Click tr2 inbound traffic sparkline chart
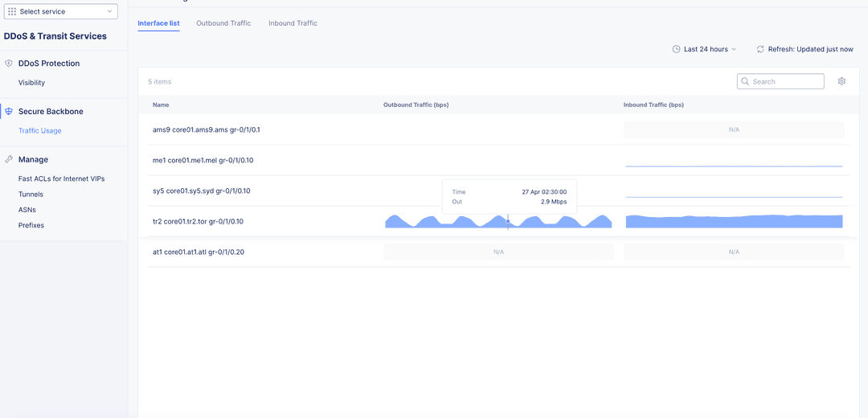The height and width of the screenshot is (418, 868). (x=734, y=221)
